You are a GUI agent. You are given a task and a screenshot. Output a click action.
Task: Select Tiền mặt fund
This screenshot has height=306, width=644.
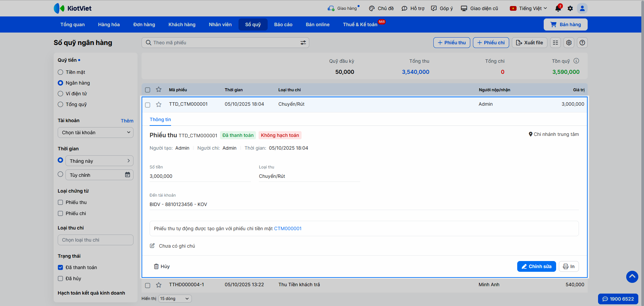[60, 72]
